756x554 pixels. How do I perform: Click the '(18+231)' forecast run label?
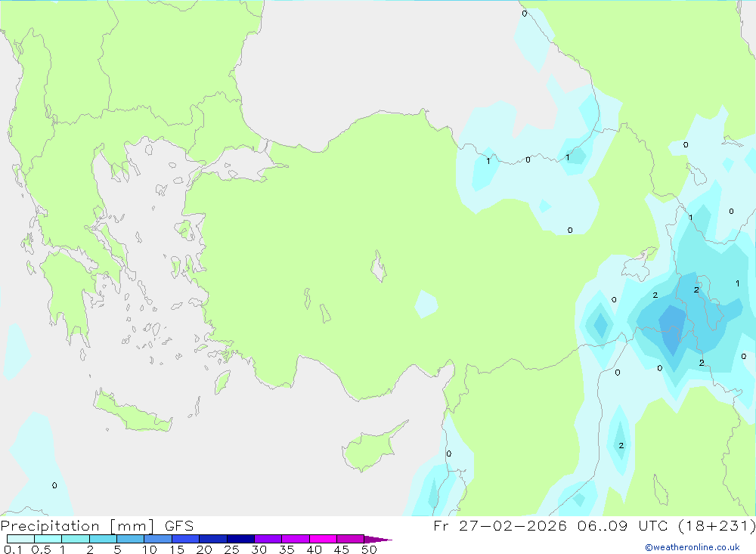click(717, 526)
